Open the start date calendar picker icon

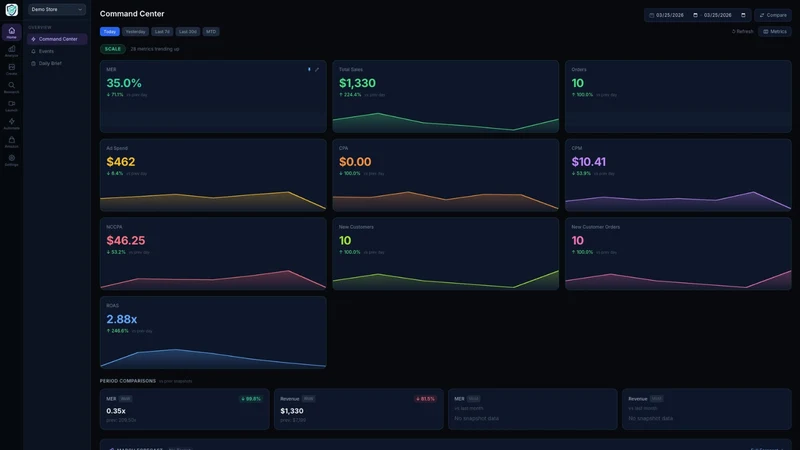click(695, 15)
